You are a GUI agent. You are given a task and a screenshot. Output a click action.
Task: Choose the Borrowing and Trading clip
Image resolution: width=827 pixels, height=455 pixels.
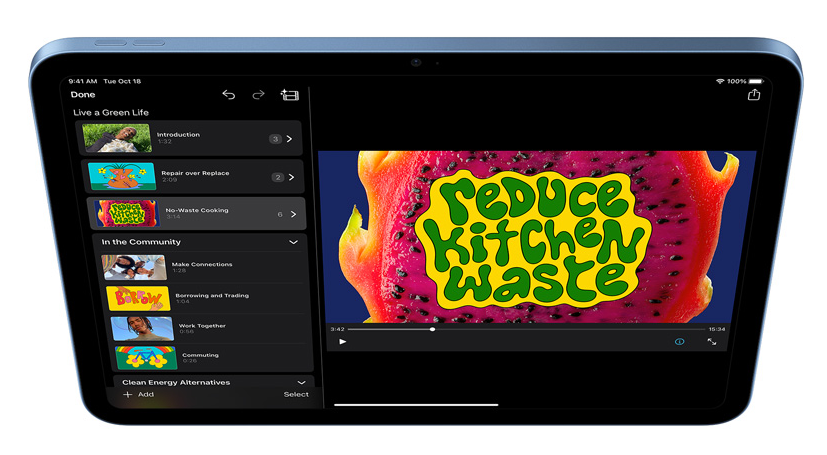pyautogui.click(x=212, y=297)
